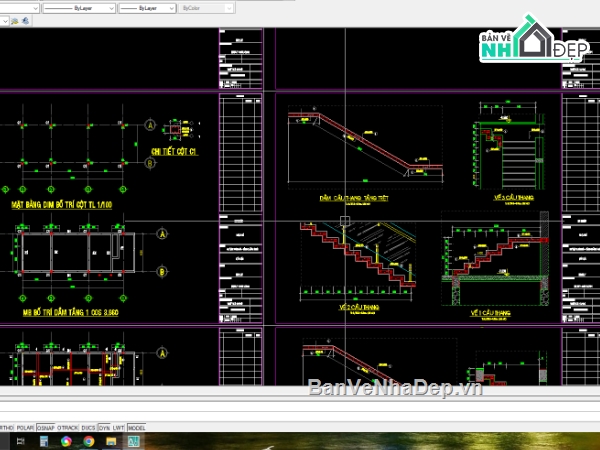Click in the command line input area
Screen dimensions: 600x450
coord(300,416)
